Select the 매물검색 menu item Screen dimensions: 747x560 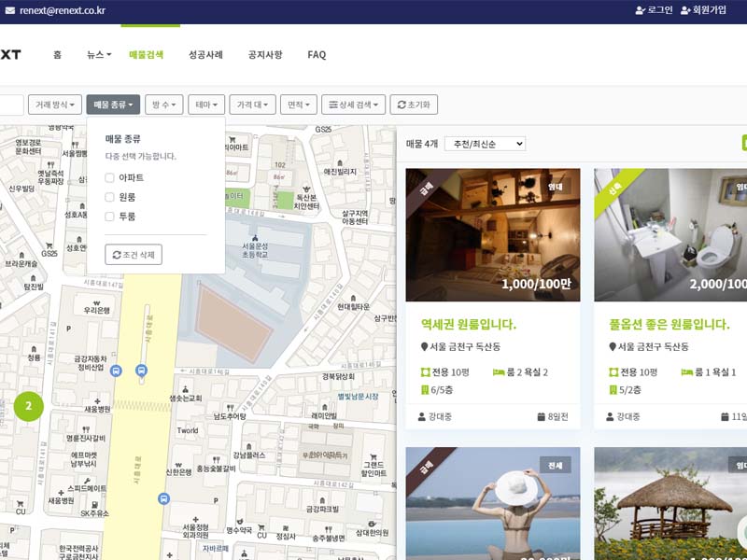pyautogui.click(x=147, y=54)
